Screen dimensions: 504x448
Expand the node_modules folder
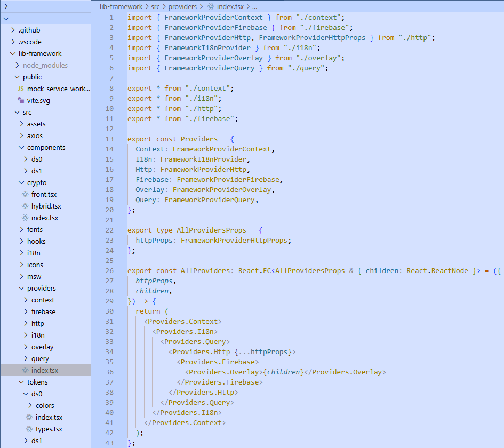click(x=18, y=65)
